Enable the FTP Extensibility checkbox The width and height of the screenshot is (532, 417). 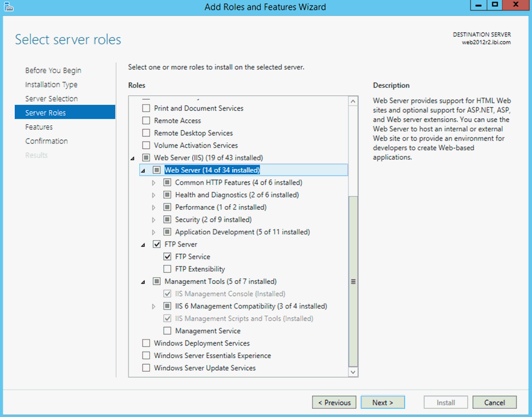[x=167, y=269]
